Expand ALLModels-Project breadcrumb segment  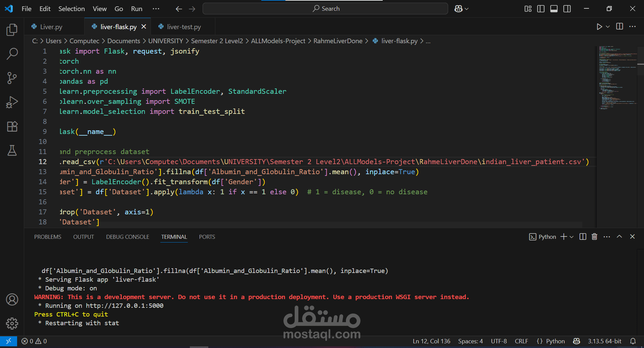pos(278,41)
